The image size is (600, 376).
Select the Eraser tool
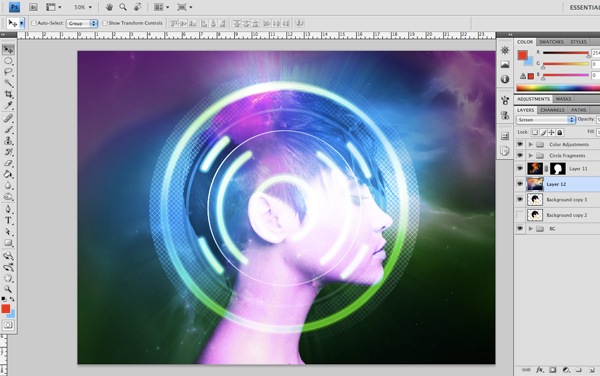pos(8,163)
